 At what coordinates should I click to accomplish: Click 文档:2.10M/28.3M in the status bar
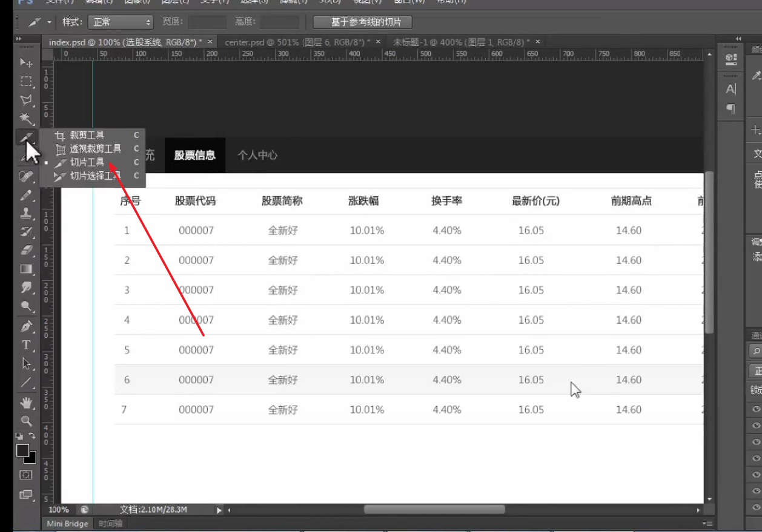(153, 510)
